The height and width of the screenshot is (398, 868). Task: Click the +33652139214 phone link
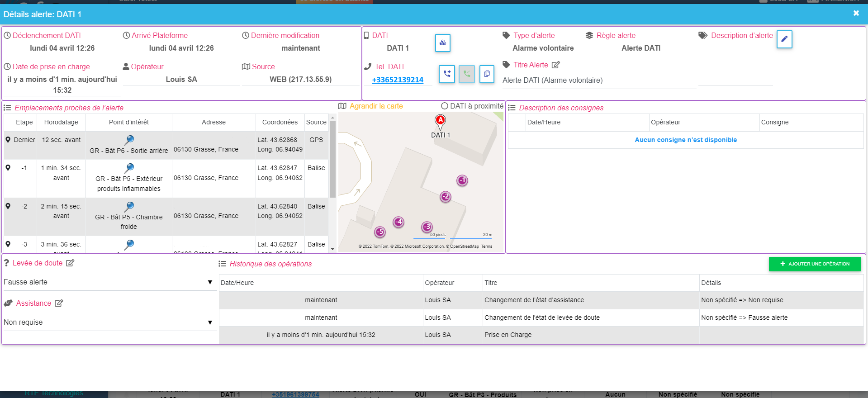tap(398, 80)
